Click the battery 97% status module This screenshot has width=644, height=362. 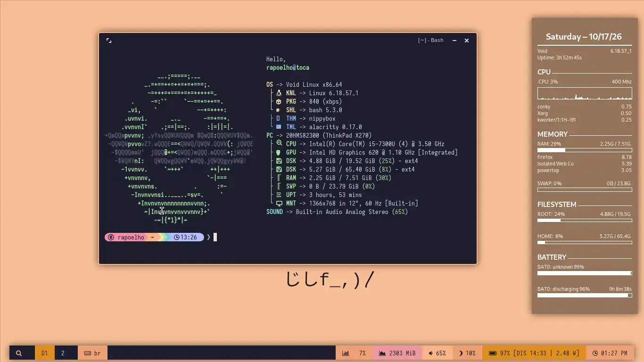click(x=534, y=353)
